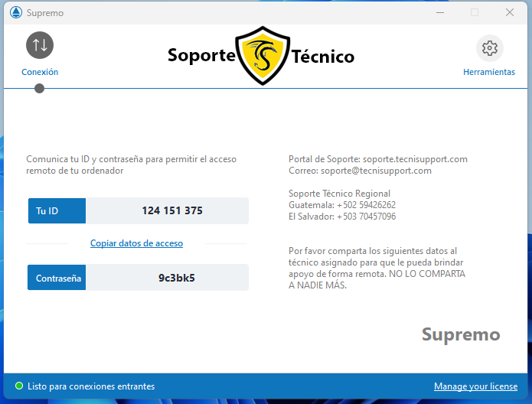
Task: Click the Soporte Técnico shield logo
Action: pyautogui.click(x=263, y=56)
